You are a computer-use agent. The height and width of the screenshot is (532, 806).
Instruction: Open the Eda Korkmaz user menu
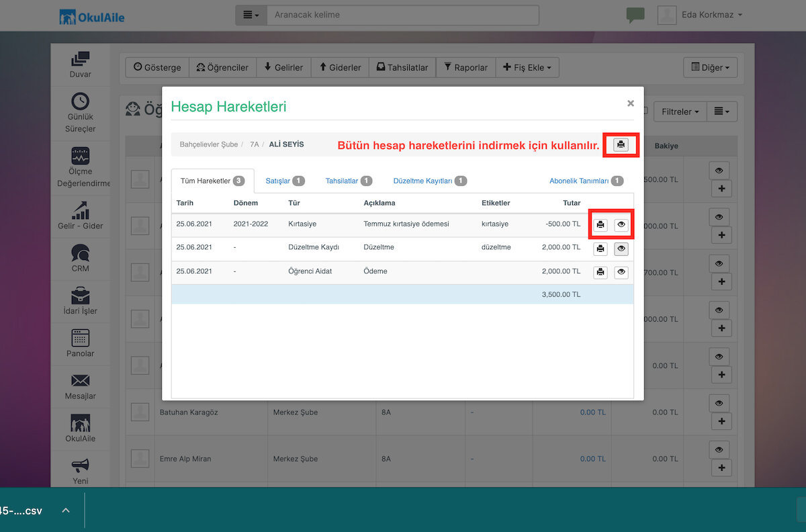700,15
